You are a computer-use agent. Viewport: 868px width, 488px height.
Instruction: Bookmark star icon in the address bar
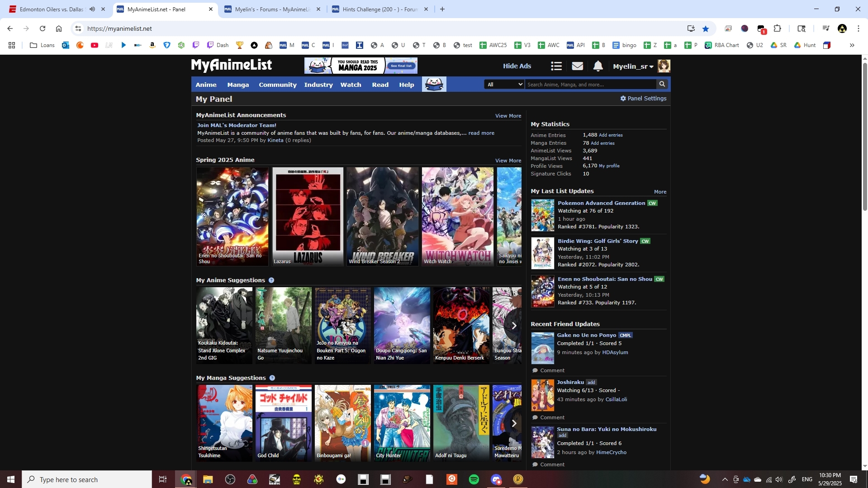[x=706, y=28]
